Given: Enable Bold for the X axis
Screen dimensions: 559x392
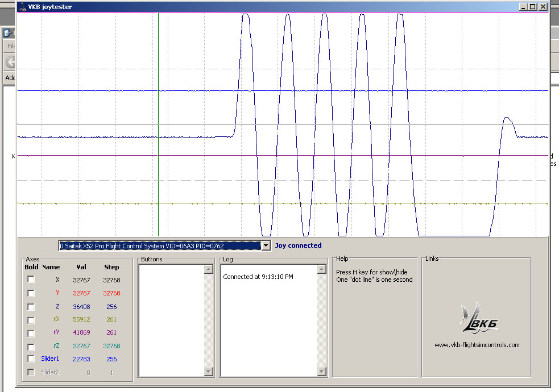Looking at the screenshot, I should [x=31, y=280].
